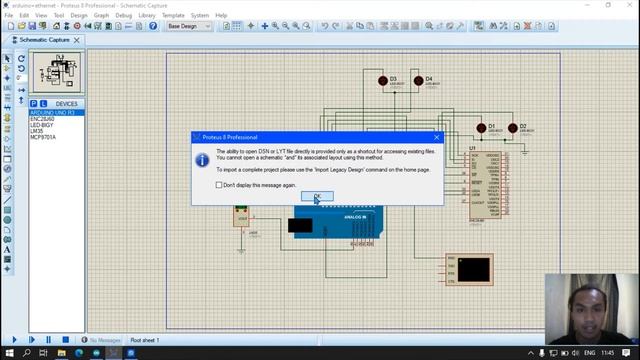Screen dimensions: 640x360
Task: Toggle the grid display icon
Action: point(237,26)
